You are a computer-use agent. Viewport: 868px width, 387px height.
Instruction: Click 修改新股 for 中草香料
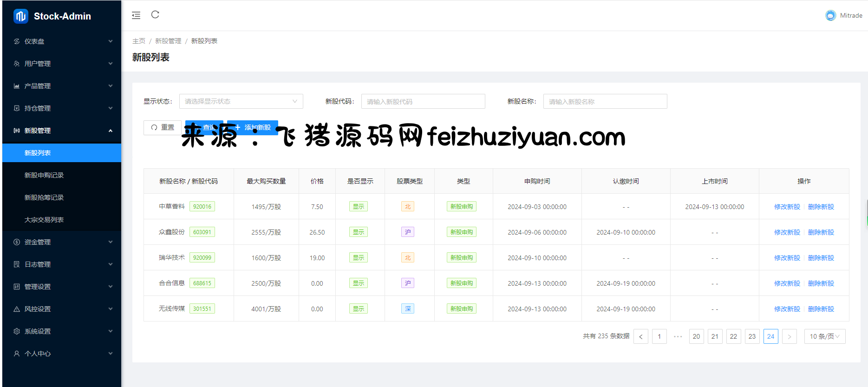(787, 207)
